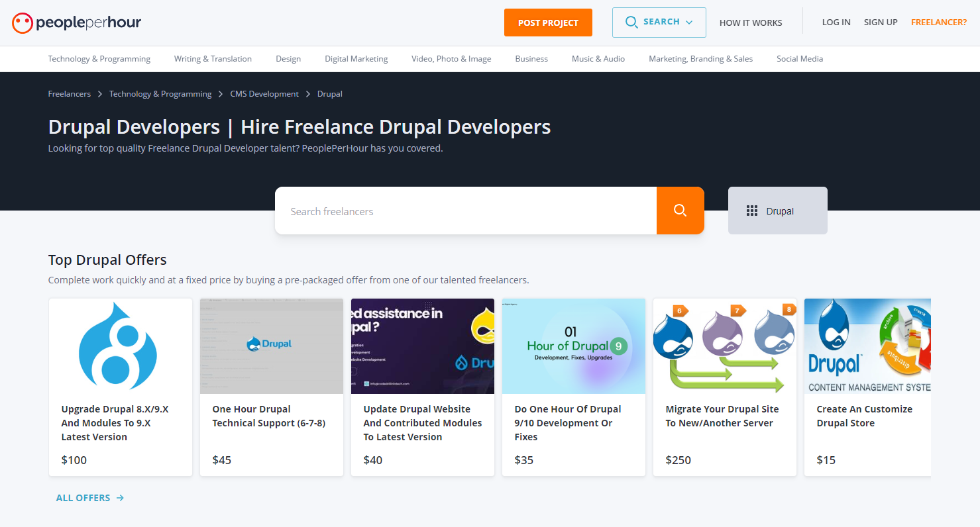The width and height of the screenshot is (980, 527).
Task: Open the Hour of Drupal 9 thumbnail
Action: coord(574,346)
